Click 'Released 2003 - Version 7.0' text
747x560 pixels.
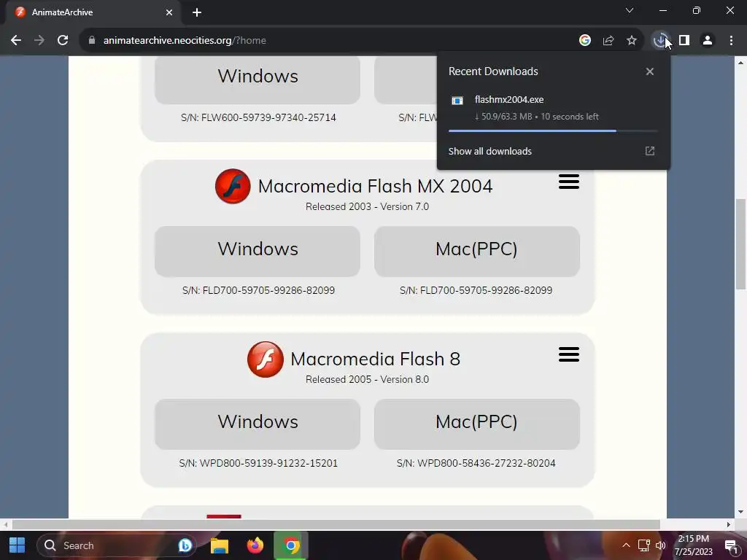tap(367, 206)
